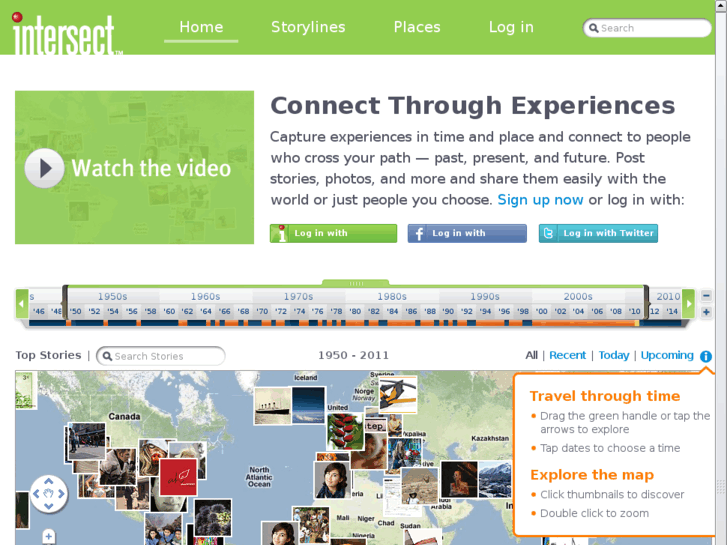This screenshot has width=727, height=545.
Task: Open the Storylines menu item
Action: pos(308,27)
